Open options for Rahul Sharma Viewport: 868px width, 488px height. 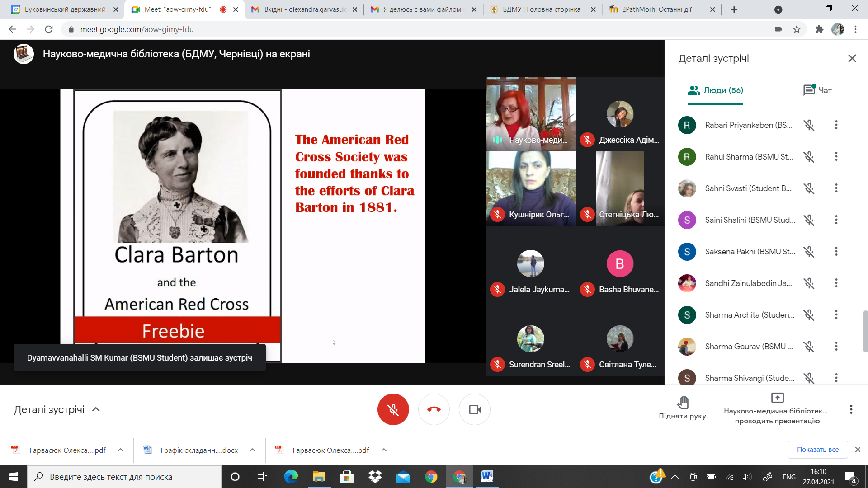click(x=836, y=157)
